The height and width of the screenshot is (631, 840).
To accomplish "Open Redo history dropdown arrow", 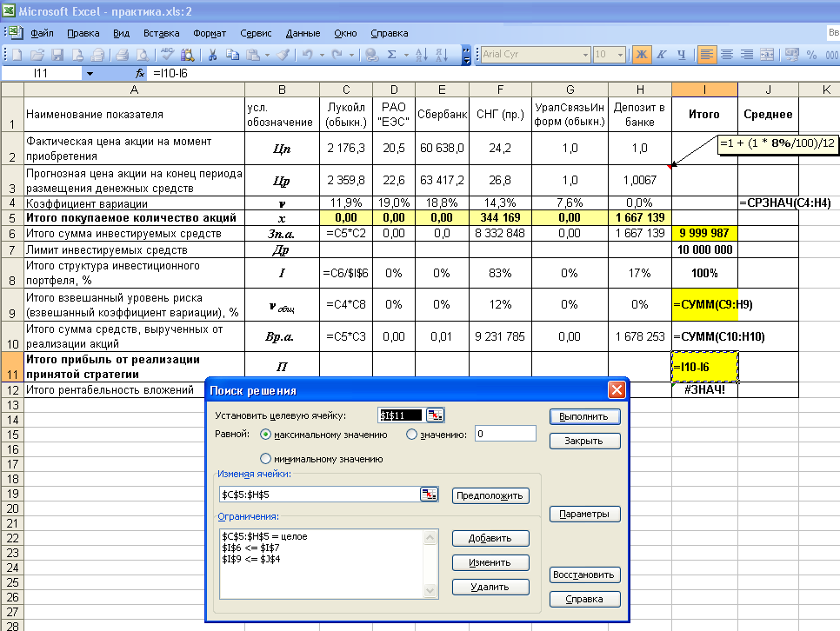I will click(x=351, y=55).
